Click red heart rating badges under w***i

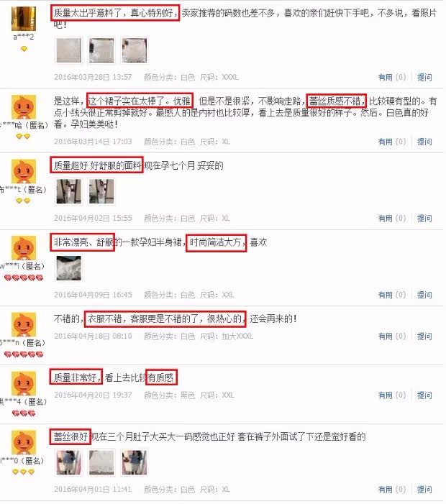(24, 278)
